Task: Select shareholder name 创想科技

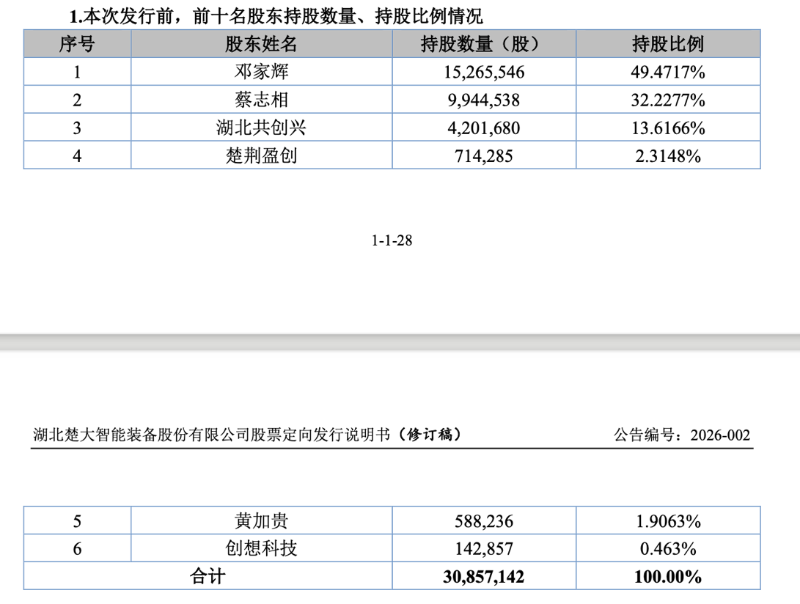Action: point(260,548)
